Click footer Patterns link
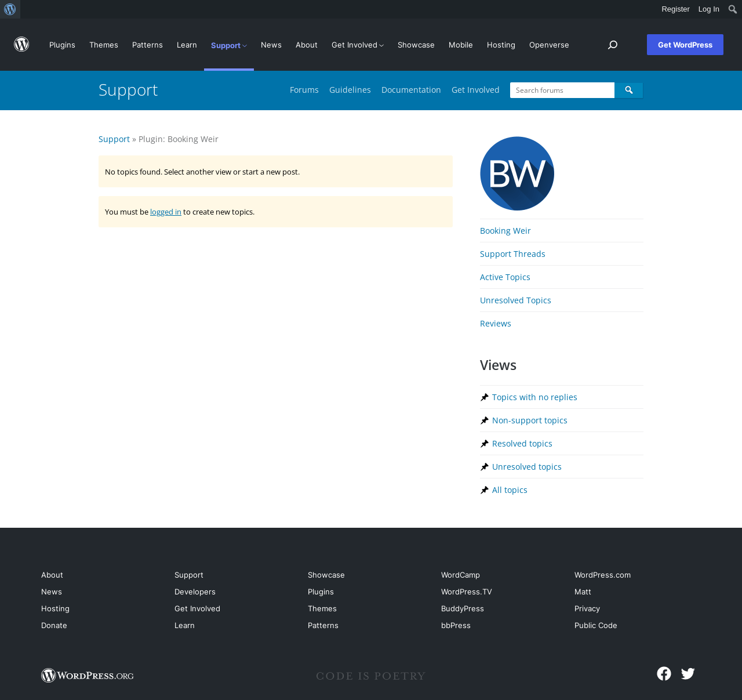 pyautogui.click(x=323, y=626)
